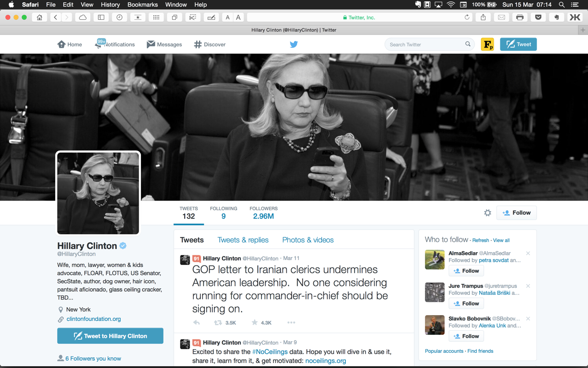588x368 pixels.
Task: Open Wi-Fi status menu
Action: pos(451,5)
